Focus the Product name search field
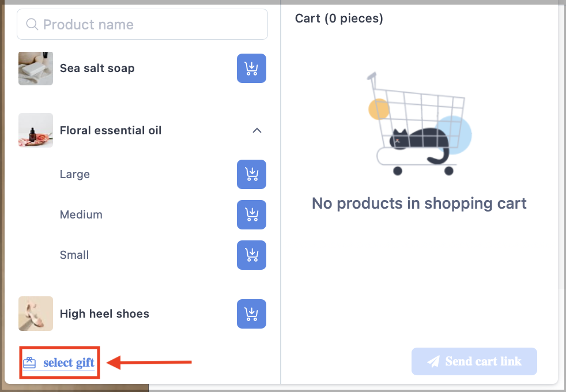 tap(142, 25)
